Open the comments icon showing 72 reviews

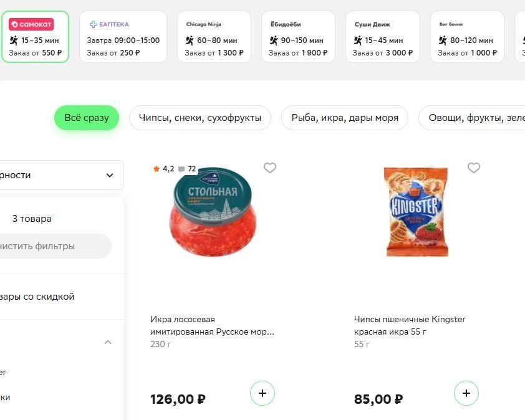[x=181, y=169]
